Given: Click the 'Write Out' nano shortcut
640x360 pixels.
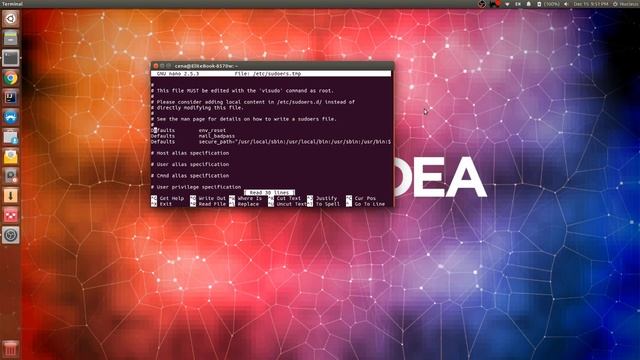Looking at the screenshot, I should click(x=208, y=198).
